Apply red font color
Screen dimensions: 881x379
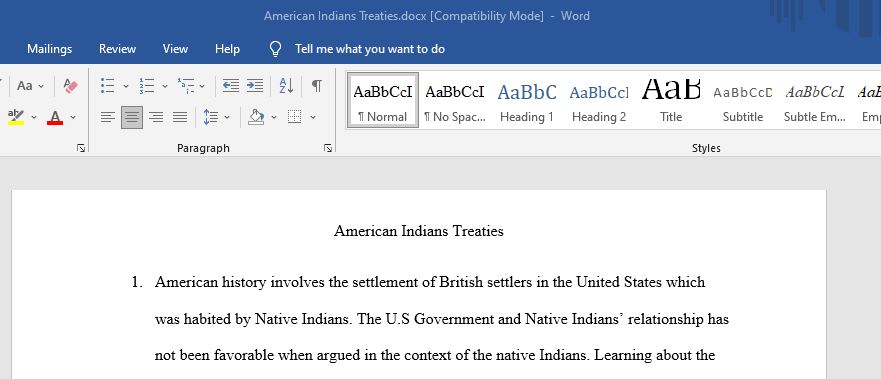(55, 117)
